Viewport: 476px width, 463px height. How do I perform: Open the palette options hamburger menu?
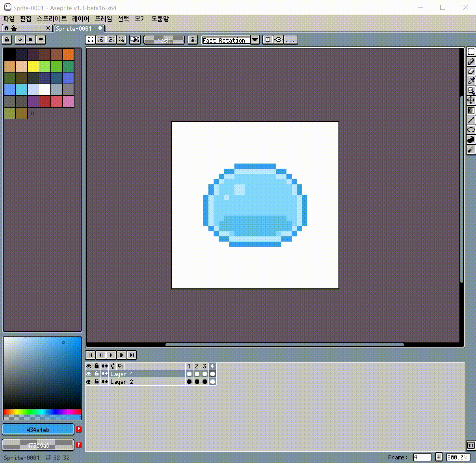pos(41,40)
